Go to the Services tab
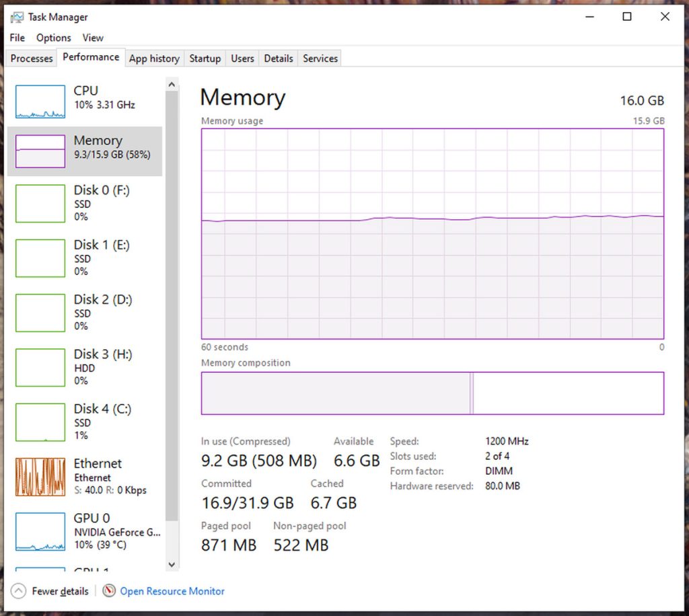 click(320, 59)
